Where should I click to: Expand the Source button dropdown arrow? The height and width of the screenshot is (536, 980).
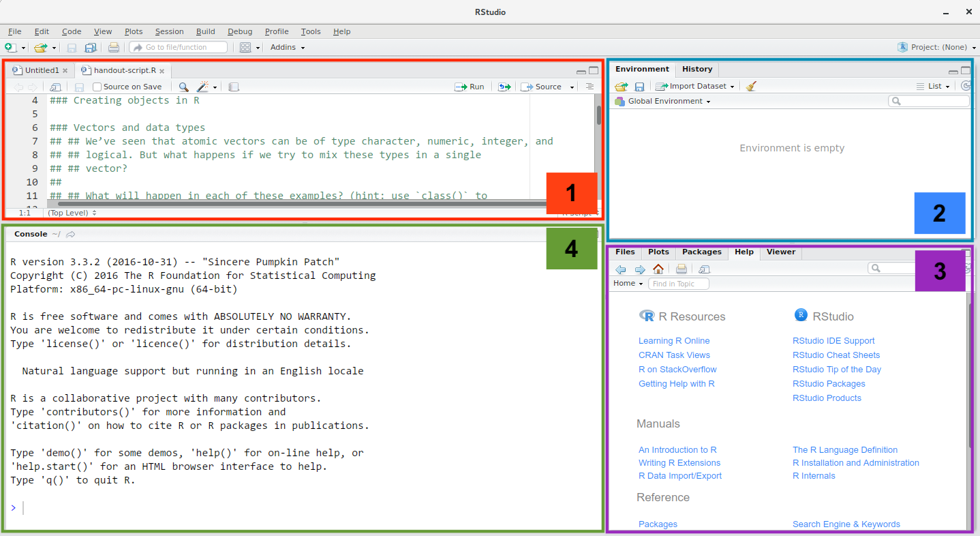572,87
